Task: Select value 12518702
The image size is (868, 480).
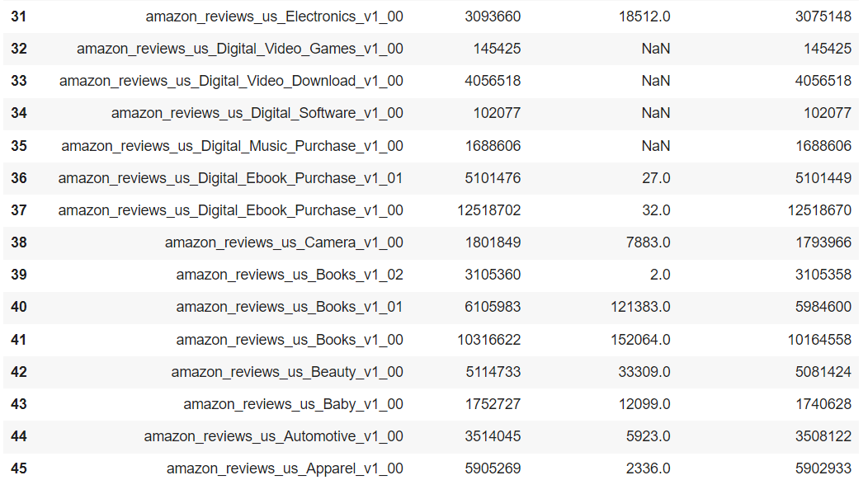Action: (488, 210)
